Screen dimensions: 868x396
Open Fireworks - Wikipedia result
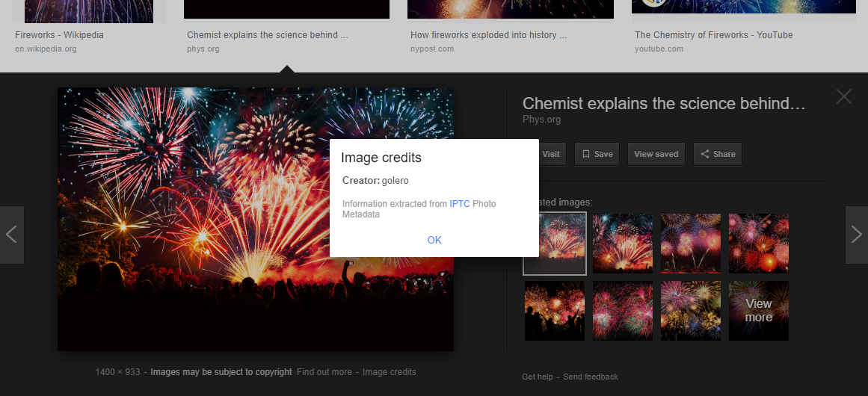[59, 35]
